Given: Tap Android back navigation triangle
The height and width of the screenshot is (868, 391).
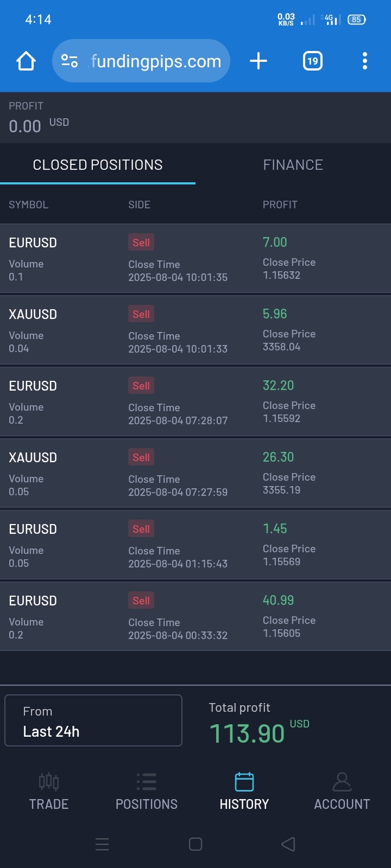Looking at the screenshot, I should tap(288, 844).
